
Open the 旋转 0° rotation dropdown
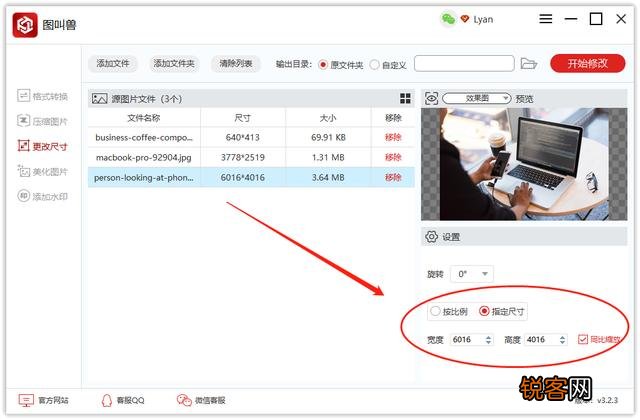(x=472, y=274)
